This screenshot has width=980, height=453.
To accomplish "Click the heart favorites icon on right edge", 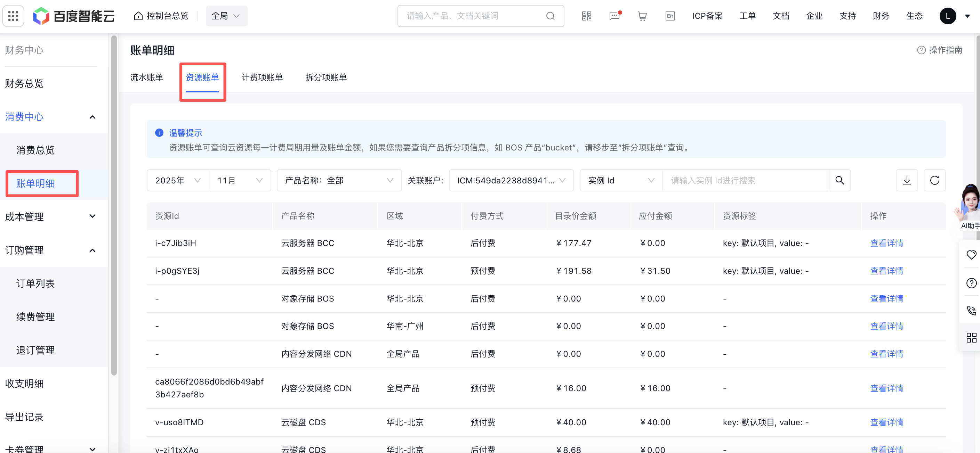I will pyautogui.click(x=972, y=255).
